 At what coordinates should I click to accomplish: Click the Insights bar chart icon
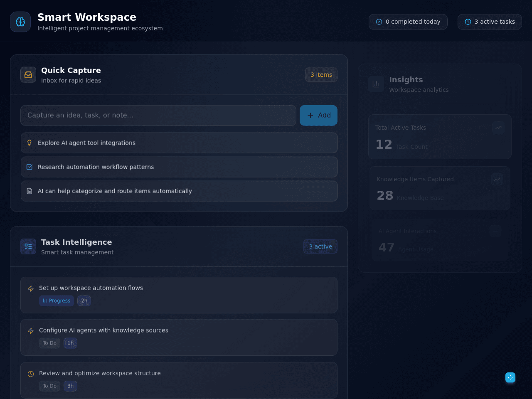pos(376,84)
